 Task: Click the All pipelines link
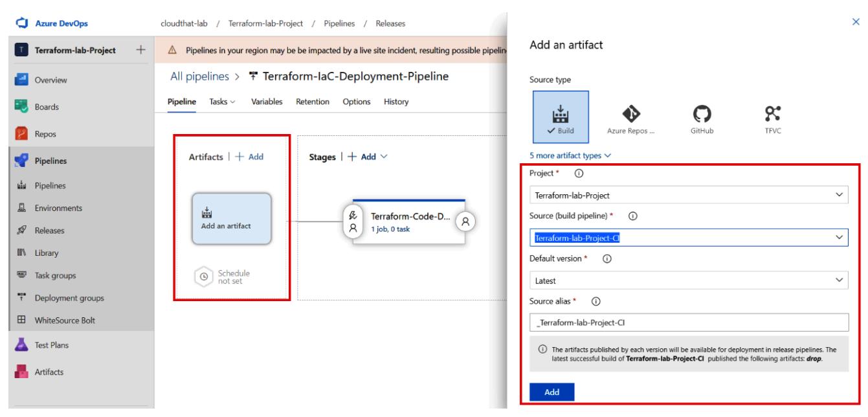pyautogui.click(x=199, y=78)
